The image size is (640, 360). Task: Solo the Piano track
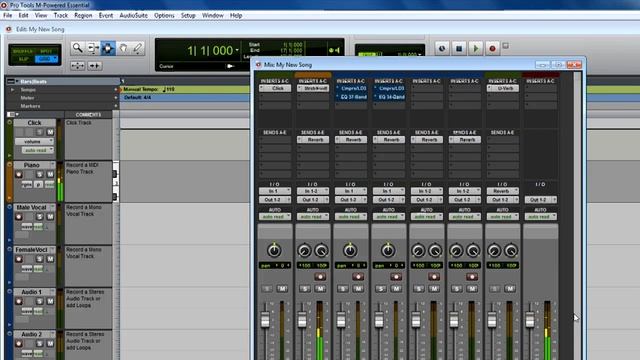40,174
